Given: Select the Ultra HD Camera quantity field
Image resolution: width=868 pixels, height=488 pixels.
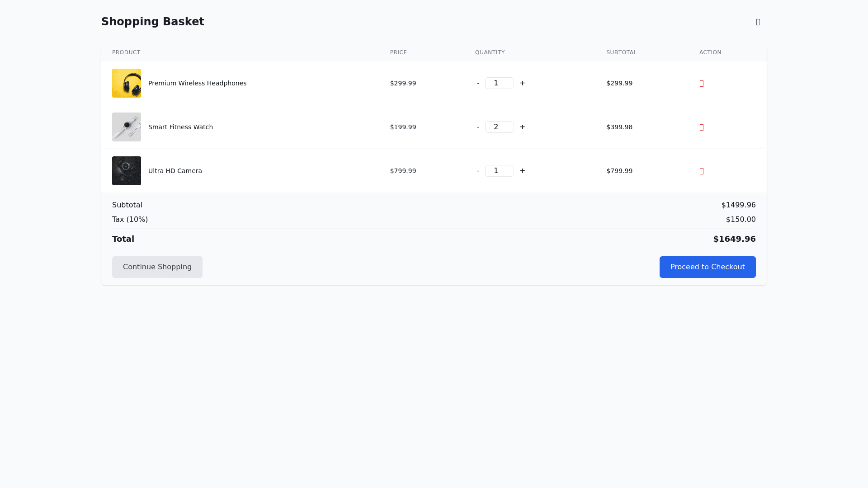Looking at the screenshot, I should [499, 171].
